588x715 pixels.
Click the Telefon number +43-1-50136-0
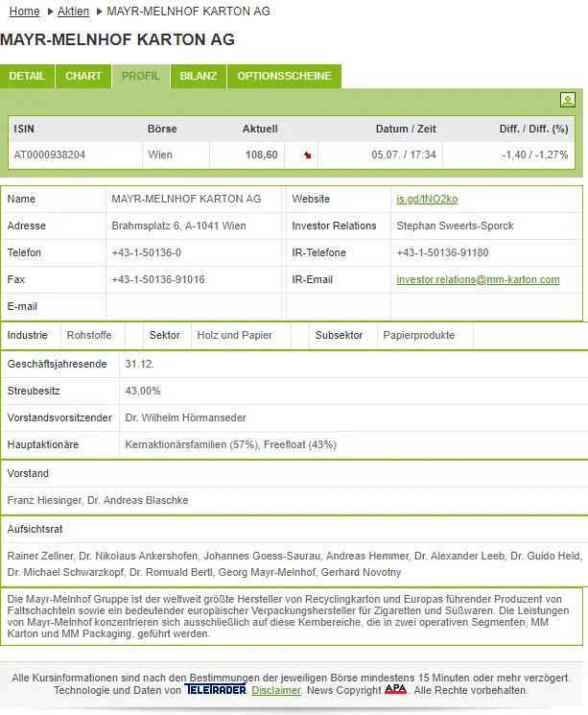147,252
